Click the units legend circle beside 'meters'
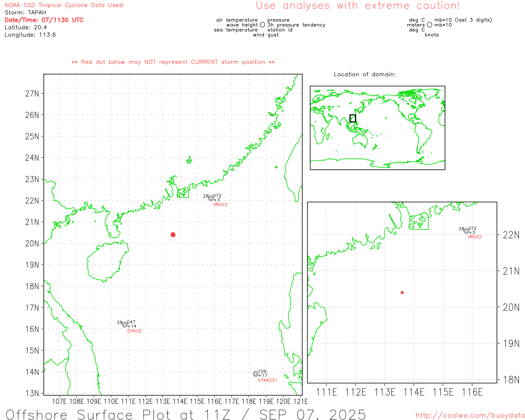This screenshot has width=525, height=420. tap(429, 25)
